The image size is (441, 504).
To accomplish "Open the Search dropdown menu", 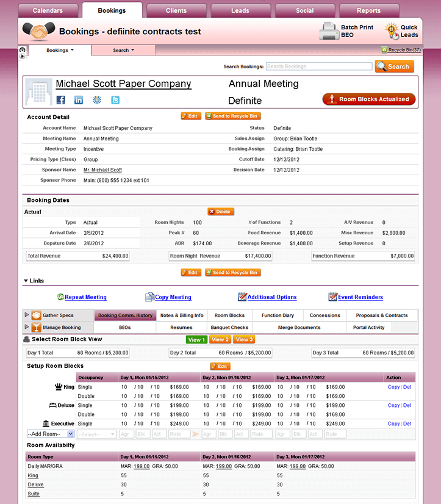I will click(x=123, y=50).
